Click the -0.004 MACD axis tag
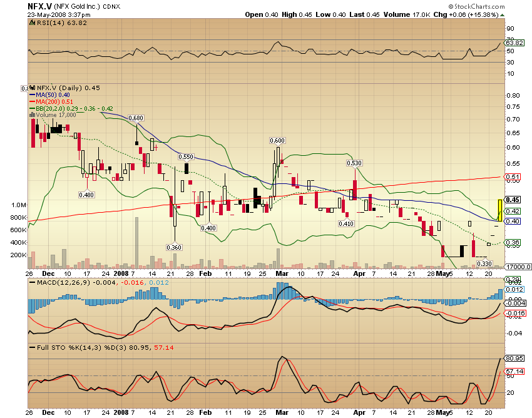Viewport: 532px width, 418px height. [515, 303]
